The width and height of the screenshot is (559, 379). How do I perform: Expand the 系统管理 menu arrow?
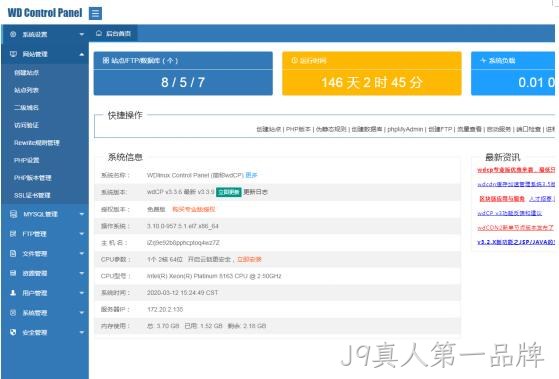[82, 313]
